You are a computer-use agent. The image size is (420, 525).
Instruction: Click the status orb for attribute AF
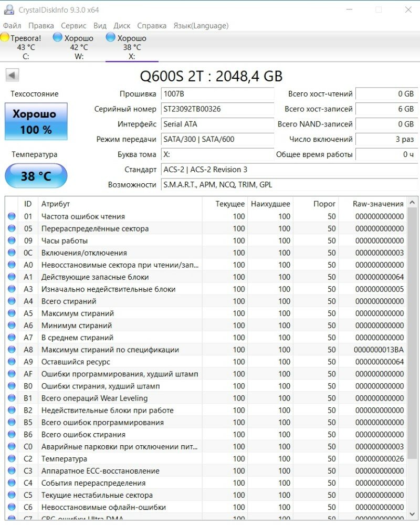[x=12, y=374]
